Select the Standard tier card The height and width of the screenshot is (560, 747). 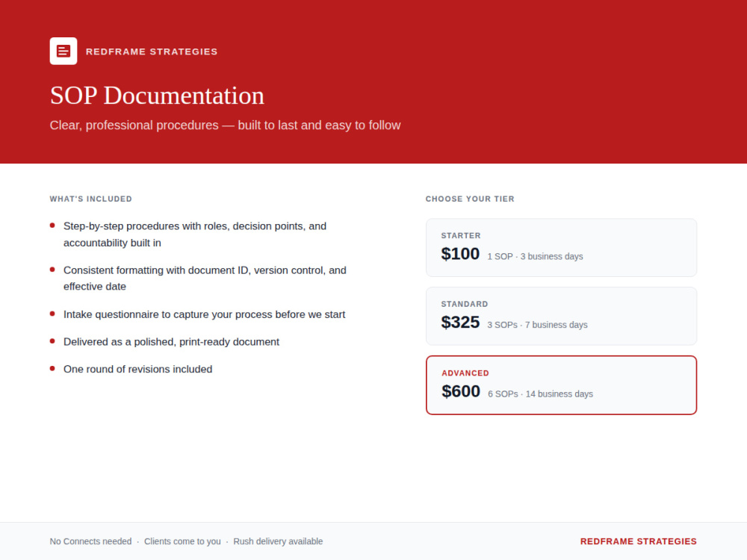click(561, 316)
